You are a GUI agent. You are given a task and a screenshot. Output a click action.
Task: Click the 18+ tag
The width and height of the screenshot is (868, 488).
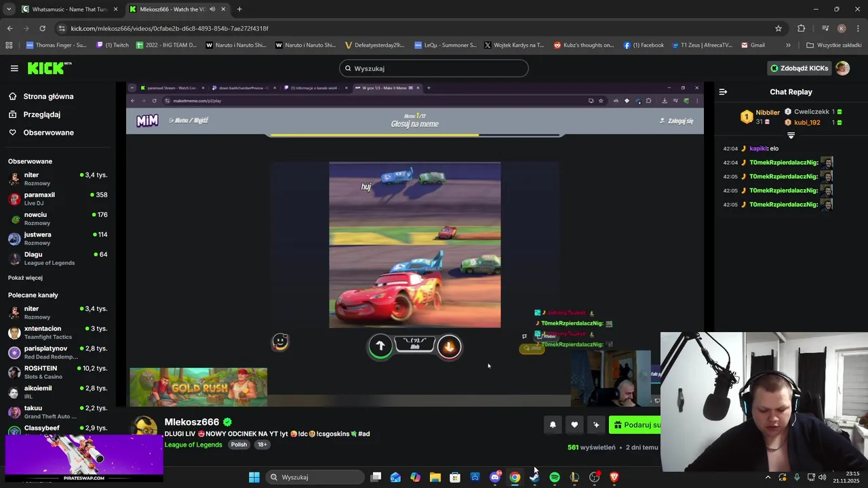pyautogui.click(x=262, y=445)
